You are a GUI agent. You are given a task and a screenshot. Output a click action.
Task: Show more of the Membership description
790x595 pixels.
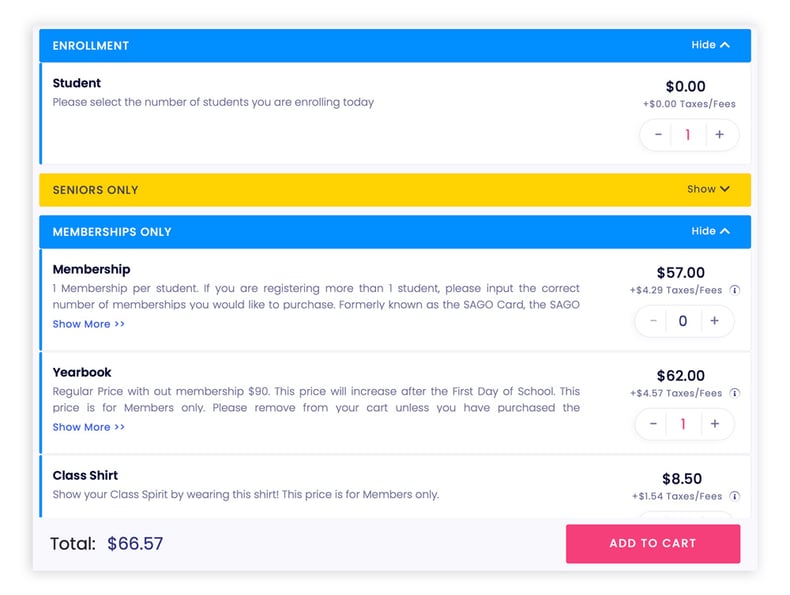(89, 324)
